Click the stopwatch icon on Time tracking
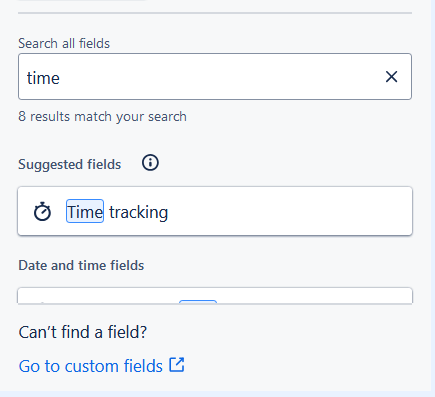The height and width of the screenshot is (397, 435). [42, 211]
